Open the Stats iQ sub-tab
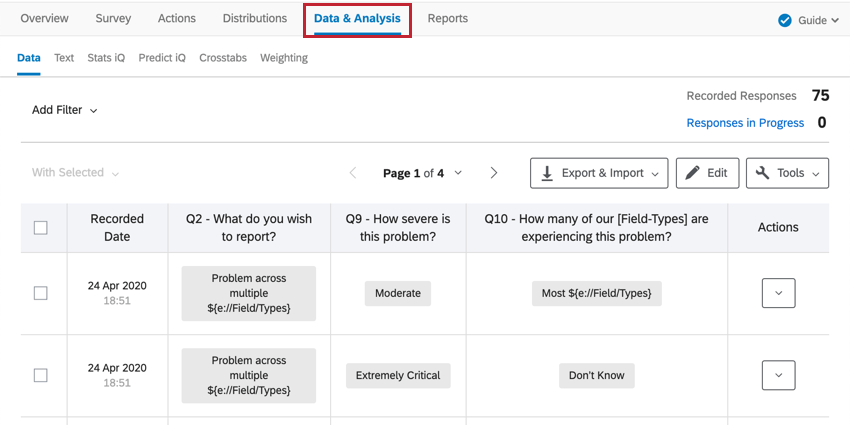This screenshot has height=425, width=850. (106, 58)
